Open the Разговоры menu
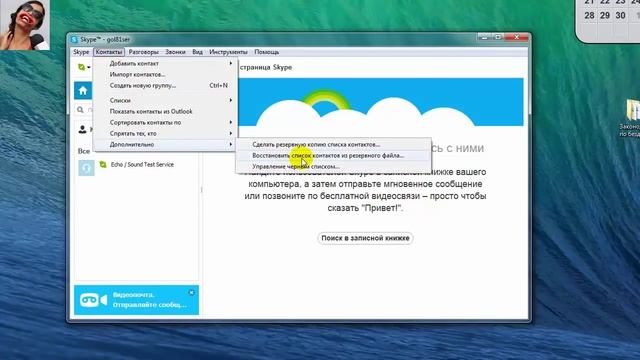 (144, 52)
